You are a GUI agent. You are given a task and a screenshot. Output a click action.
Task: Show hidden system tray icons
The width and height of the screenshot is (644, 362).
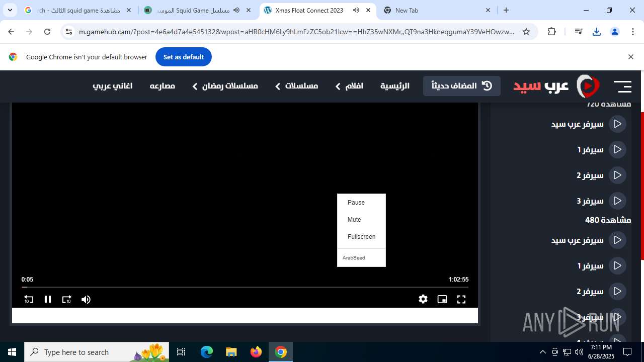click(542, 352)
